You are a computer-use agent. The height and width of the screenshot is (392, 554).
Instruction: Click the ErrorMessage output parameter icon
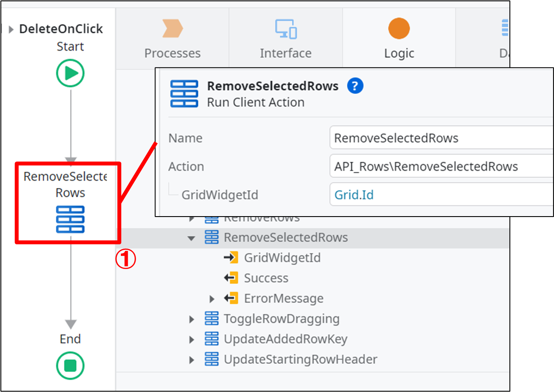pos(231,298)
